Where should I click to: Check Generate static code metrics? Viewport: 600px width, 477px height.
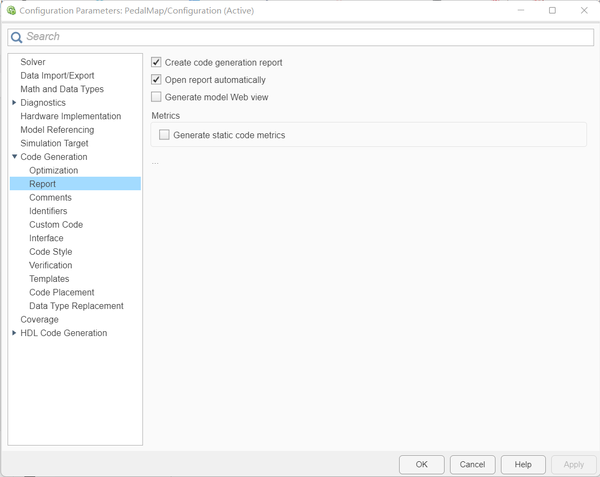click(x=165, y=135)
